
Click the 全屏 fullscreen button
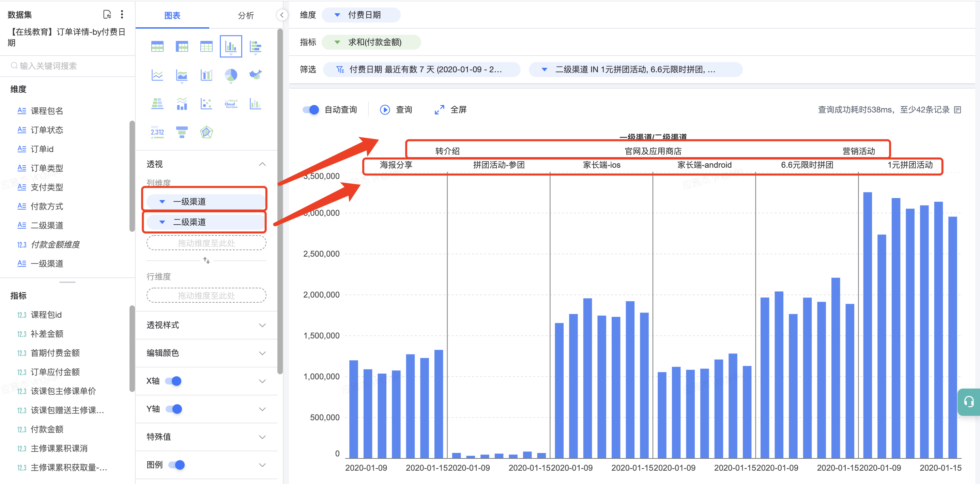coord(450,110)
